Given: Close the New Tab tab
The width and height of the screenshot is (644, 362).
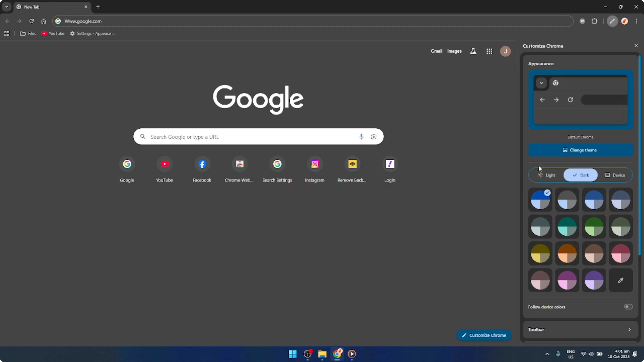Looking at the screenshot, I should [86, 7].
